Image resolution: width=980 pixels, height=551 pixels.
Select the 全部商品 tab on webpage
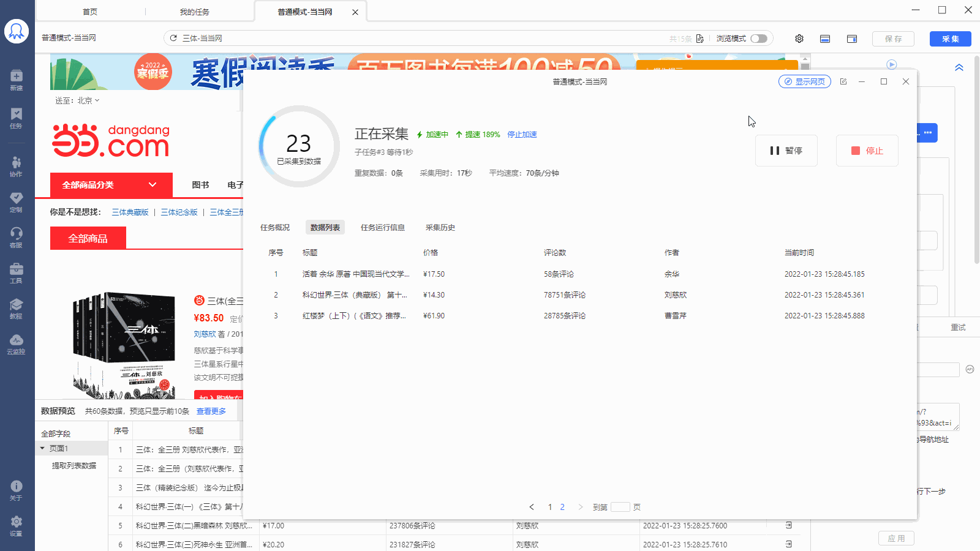click(x=88, y=239)
